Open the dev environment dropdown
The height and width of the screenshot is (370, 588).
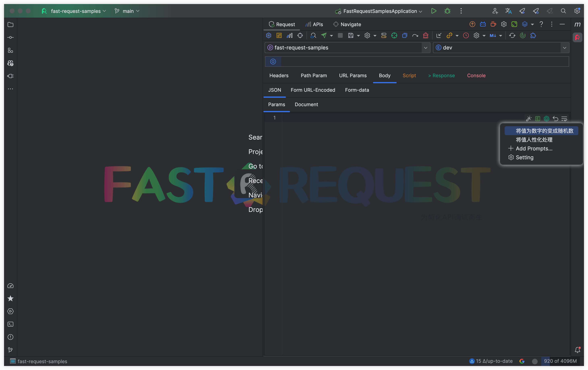[564, 48]
